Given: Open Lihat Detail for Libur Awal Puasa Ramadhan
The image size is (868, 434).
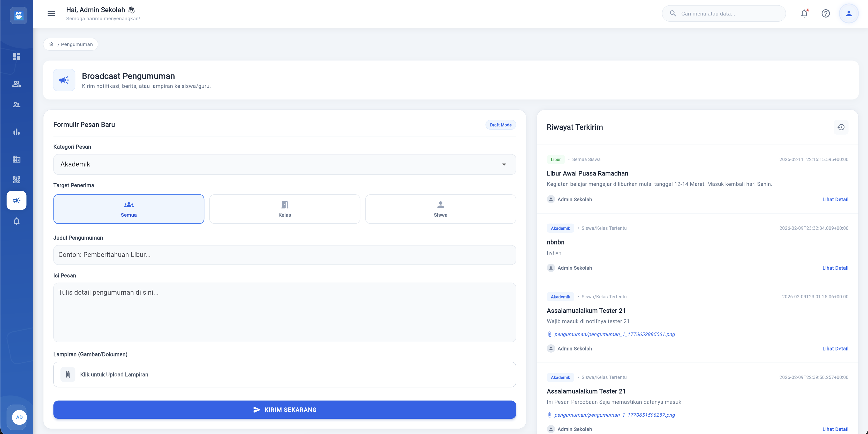Looking at the screenshot, I should click(835, 200).
